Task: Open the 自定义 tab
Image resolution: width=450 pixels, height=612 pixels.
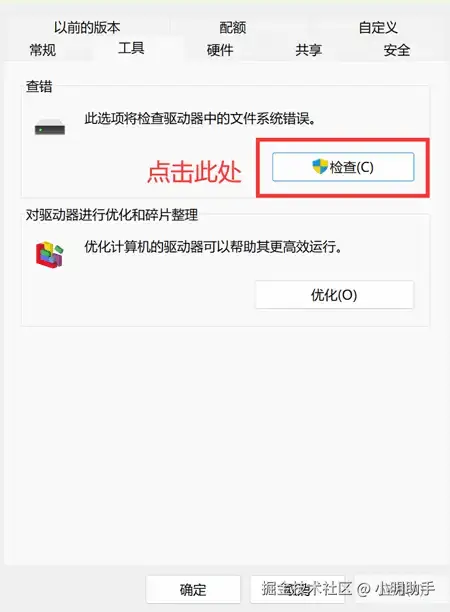Action: coord(378,28)
